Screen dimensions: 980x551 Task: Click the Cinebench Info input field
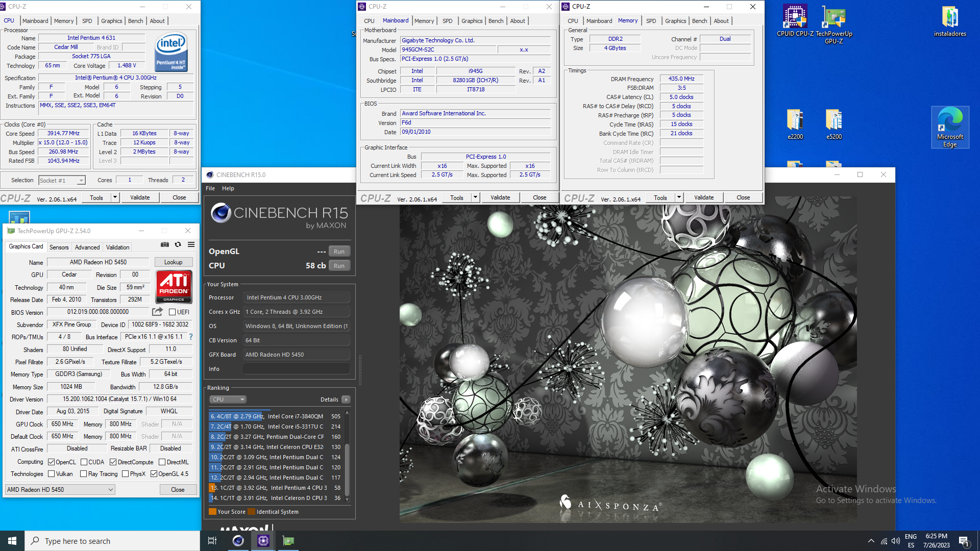pos(297,369)
